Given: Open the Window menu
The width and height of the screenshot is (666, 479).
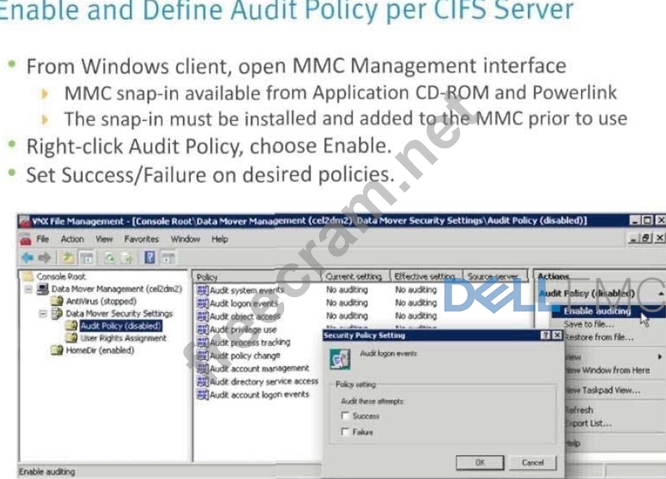Looking at the screenshot, I should pos(185,239).
